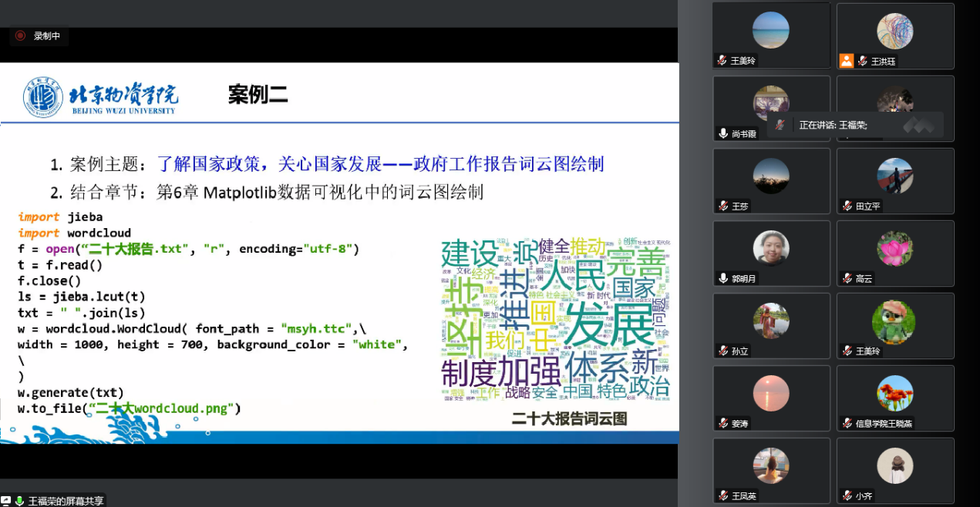Select 信息学院王晓燕's orange flower avatar
Image resolution: width=980 pixels, height=507 pixels.
[895, 393]
